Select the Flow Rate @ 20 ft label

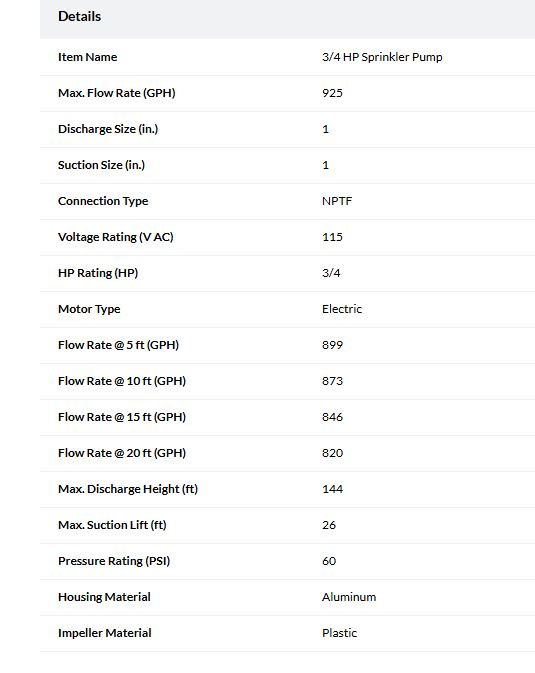click(122, 453)
